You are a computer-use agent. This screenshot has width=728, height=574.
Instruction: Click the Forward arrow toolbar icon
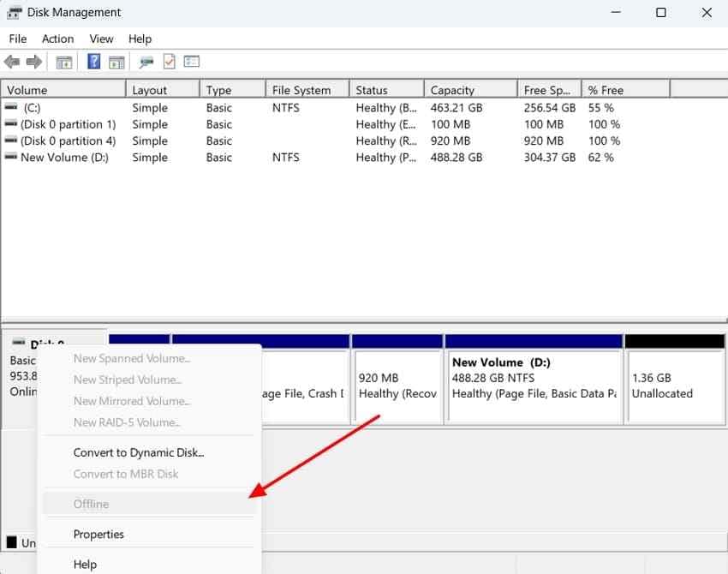point(34,62)
